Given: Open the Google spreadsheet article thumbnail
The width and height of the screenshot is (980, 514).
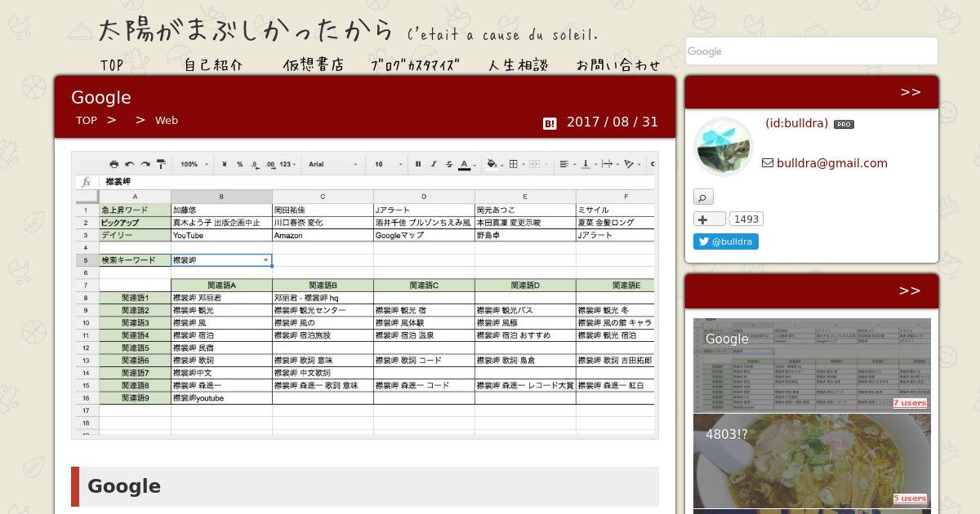Looking at the screenshot, I should click(812, 365).
